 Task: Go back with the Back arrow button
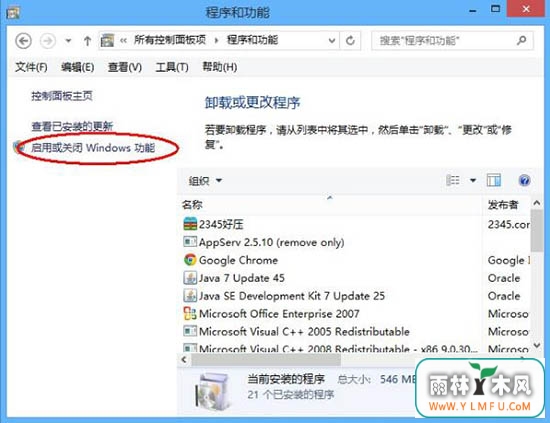(23, 41)
